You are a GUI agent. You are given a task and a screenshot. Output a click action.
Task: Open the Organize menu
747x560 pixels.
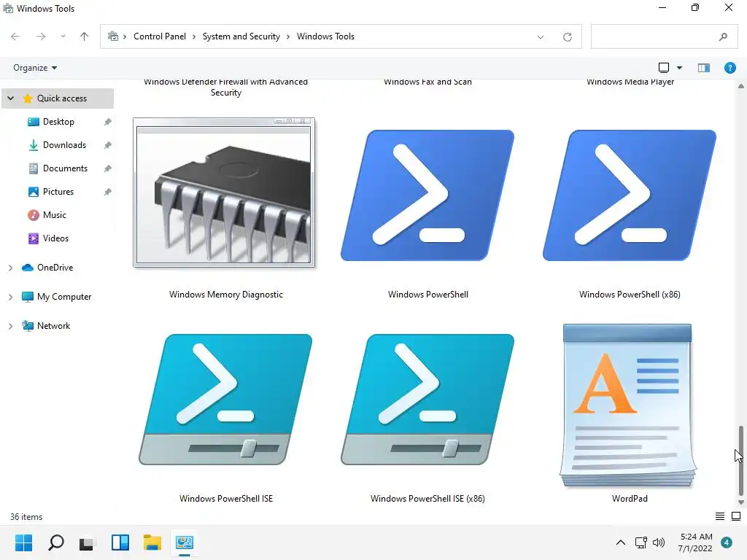click(x=35, y=68)
